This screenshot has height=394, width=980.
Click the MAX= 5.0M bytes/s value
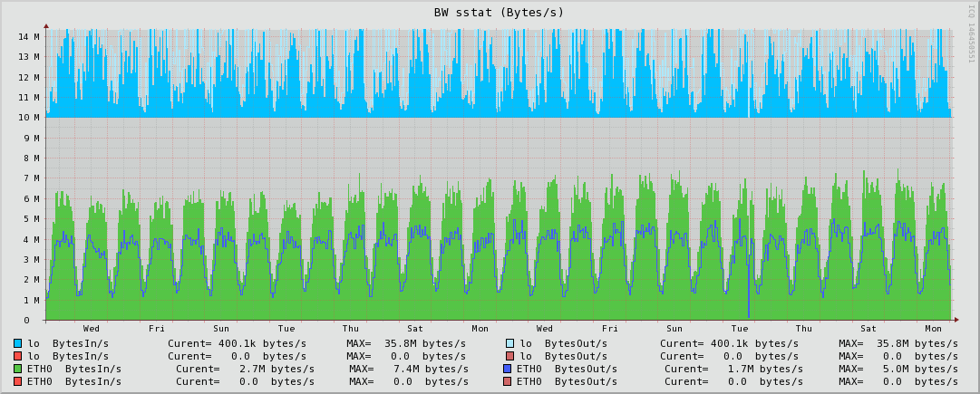(898, 369)
